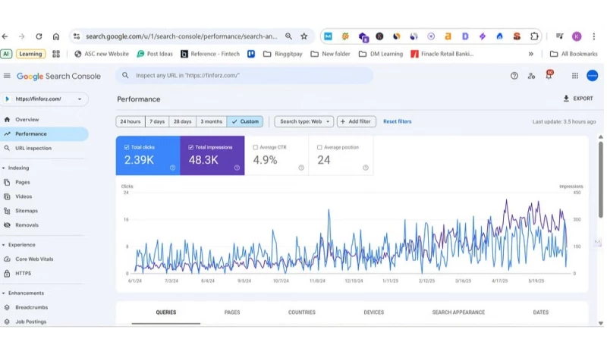This screenshot has height=364, width=607.
Task: Switch to the Dates tab
Action: 541,312
